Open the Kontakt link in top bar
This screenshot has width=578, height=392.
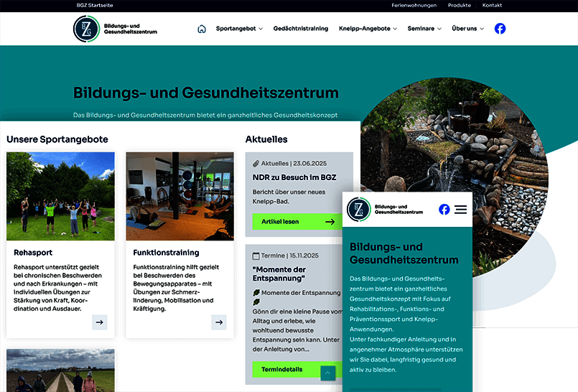pyautogui.click(x=492, y=5)
